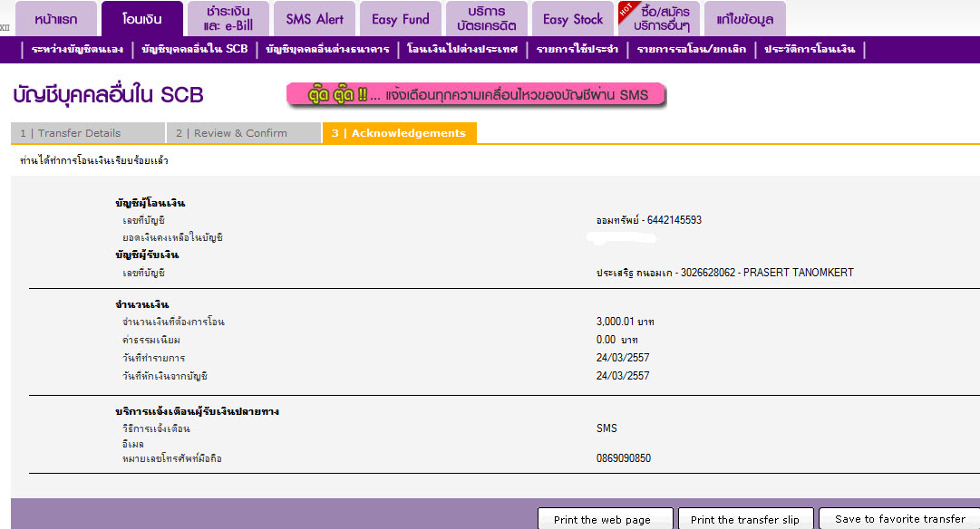Select step 3 Acknowledgements
The height and width of the screenshot is (529, 980).
pyautogui.click(x=400, y=133)
